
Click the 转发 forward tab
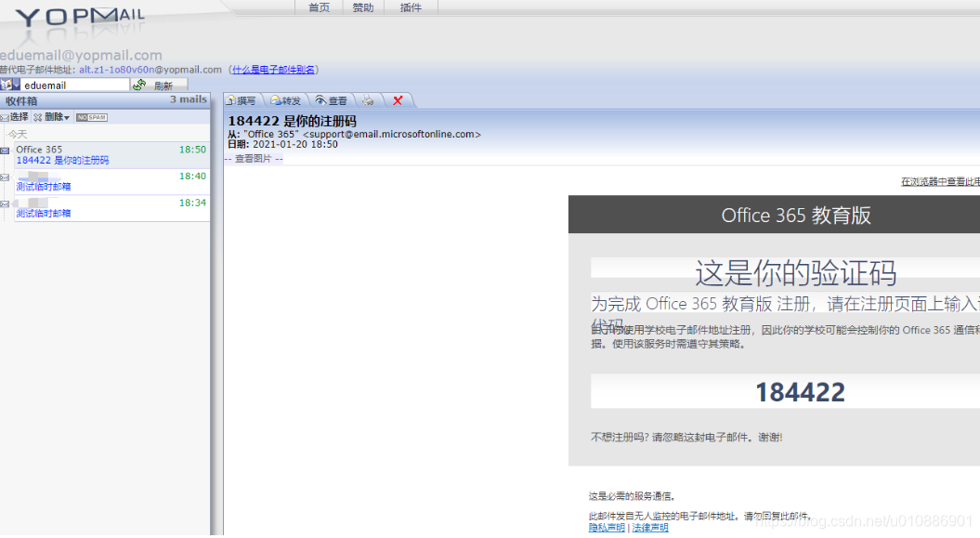[x=286, y=100]
